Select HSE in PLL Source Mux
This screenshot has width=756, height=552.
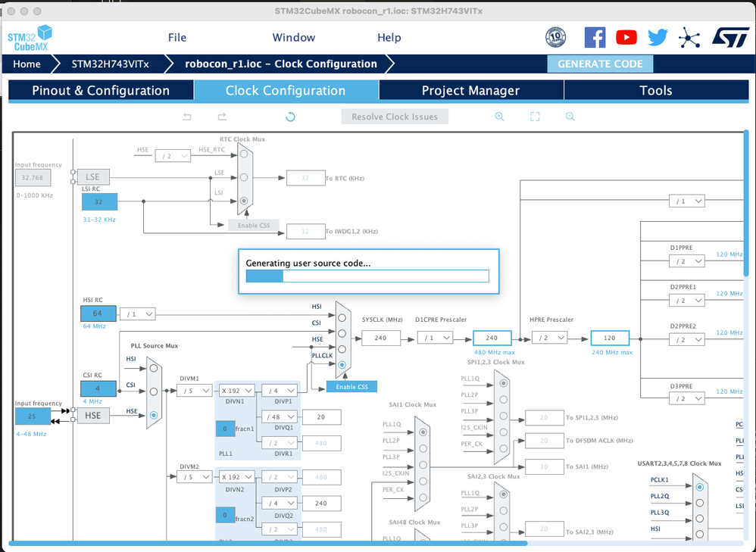[154, 415]
